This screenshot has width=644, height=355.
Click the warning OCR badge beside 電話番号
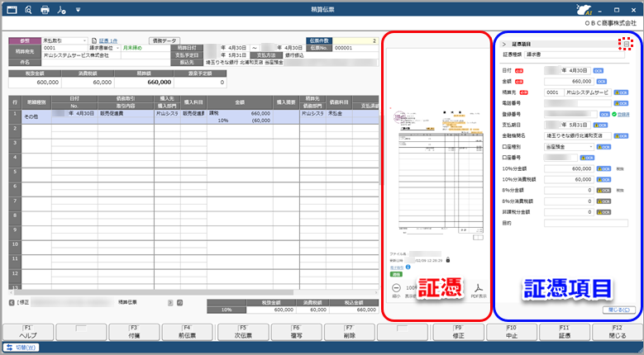[621, 103]
